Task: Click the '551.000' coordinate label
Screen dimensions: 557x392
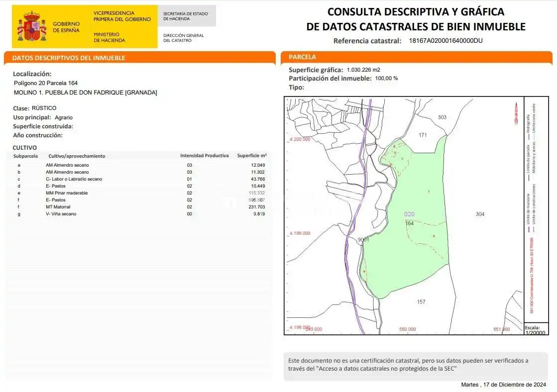Action: (502, 329)
